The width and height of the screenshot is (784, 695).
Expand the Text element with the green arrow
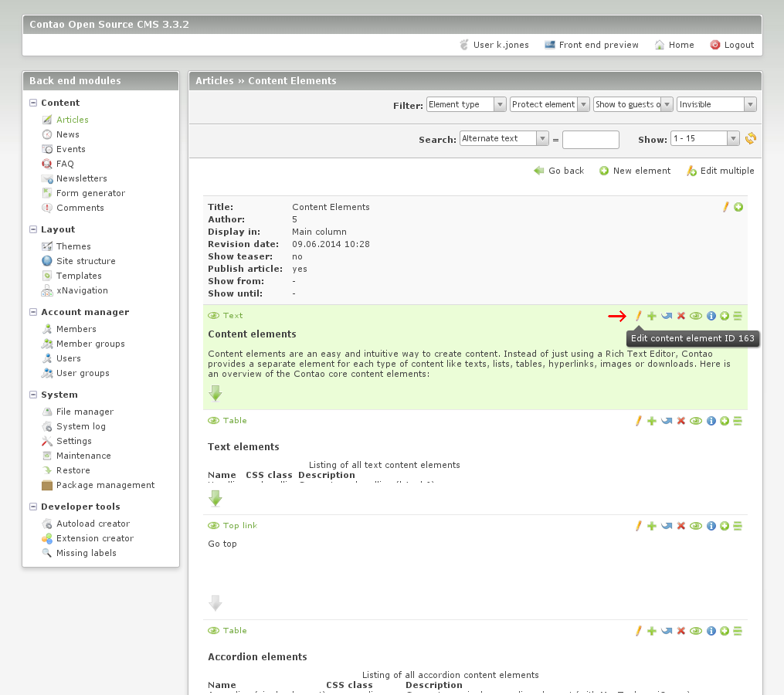point(216,394)
